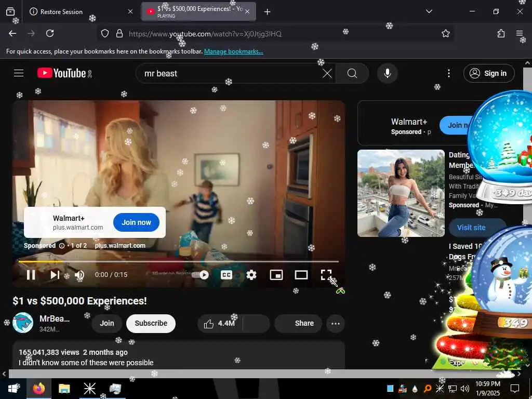The width and height of the screenshot is (532, 399).
Task: Open the dating ad thumbnail
Action: pyautogui.click(x=401, y=193)
